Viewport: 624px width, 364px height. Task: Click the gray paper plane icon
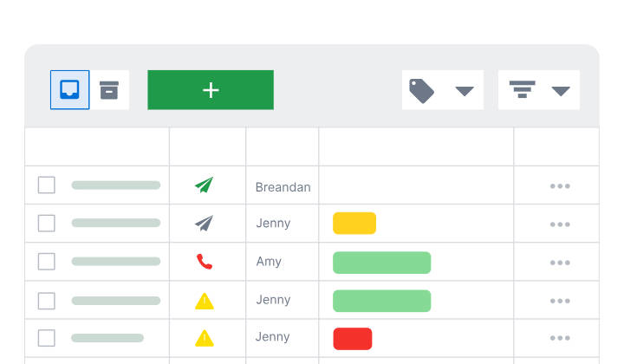205,224
